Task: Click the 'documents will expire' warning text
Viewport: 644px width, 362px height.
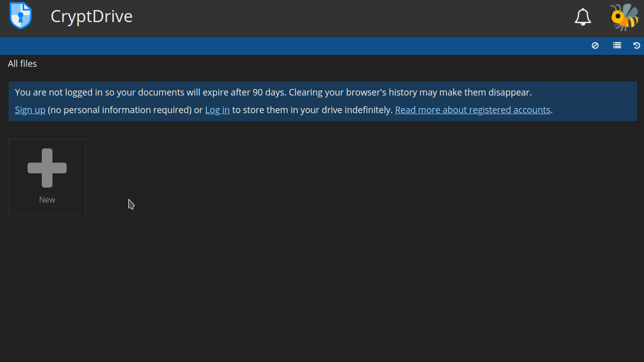Action: [x=151, y=93]
